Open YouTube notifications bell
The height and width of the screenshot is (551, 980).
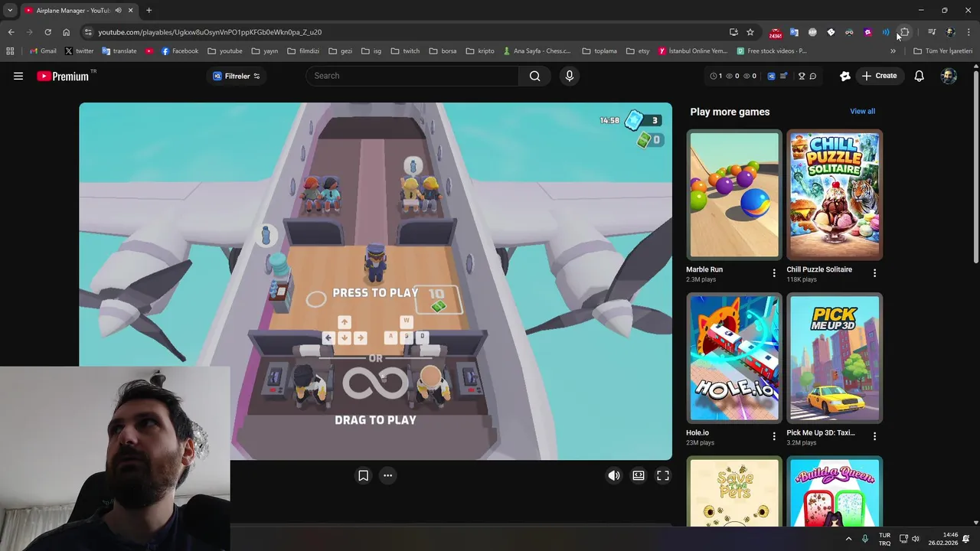point(920,76)
